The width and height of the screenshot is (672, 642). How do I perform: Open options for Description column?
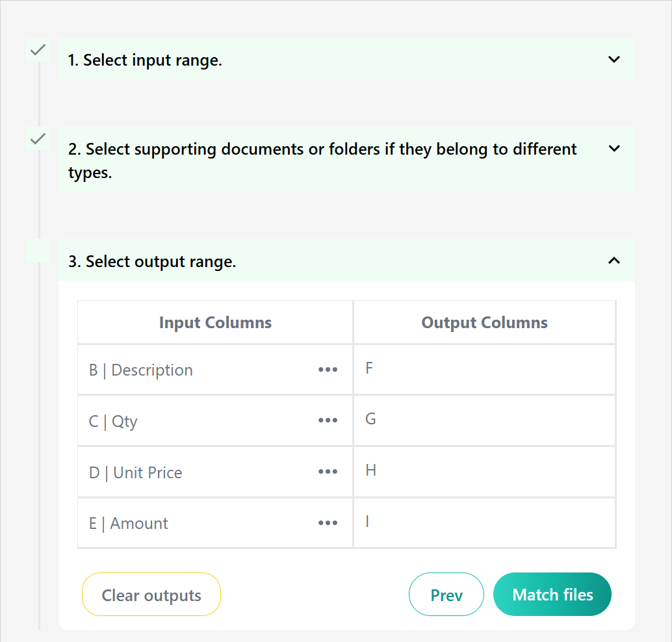click(x=328, y=370)
